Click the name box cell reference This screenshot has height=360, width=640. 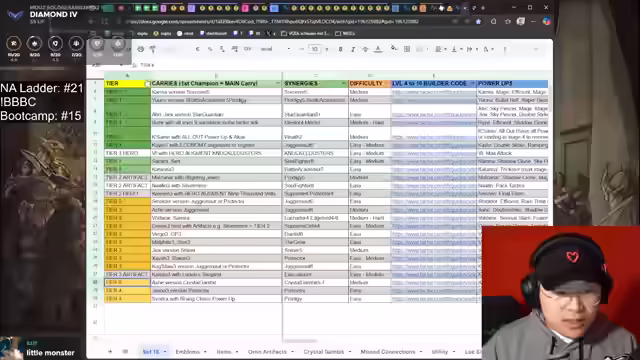pos(107,65)
